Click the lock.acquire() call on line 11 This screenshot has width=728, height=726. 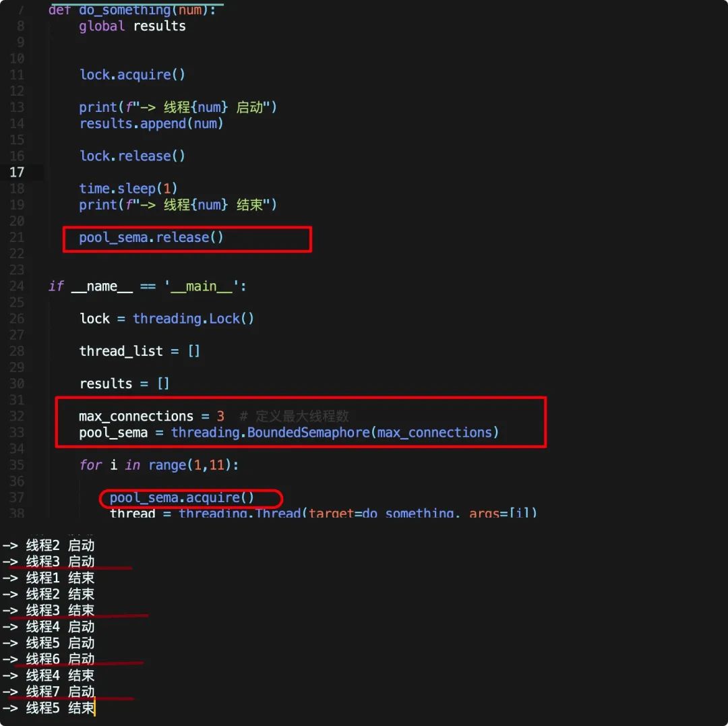click(131, 74)
